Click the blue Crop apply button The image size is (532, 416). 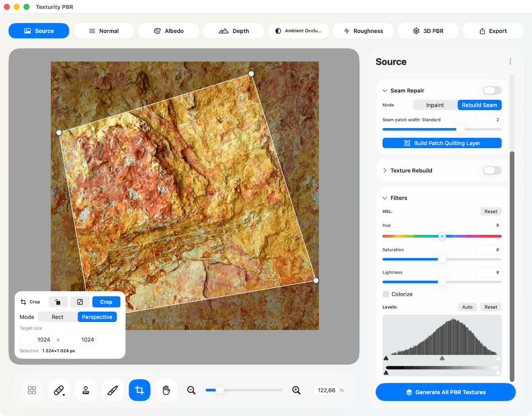pyautogui.click(x=106, y=302)
